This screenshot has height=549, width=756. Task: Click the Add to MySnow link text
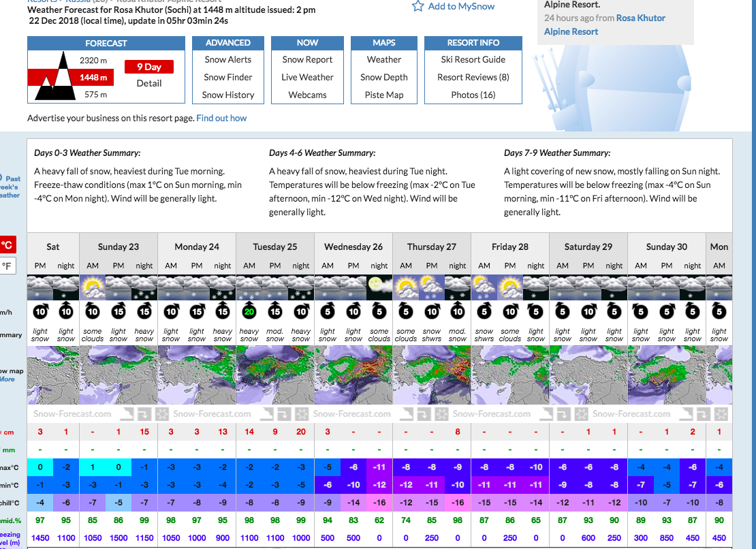coord(461,6)
